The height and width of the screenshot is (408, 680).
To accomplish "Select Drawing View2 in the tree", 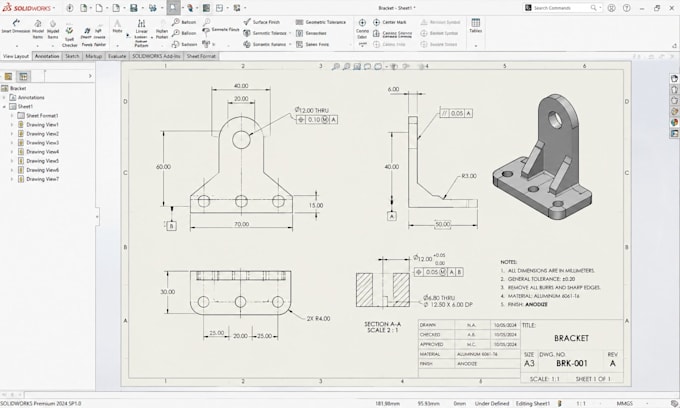I will pos(38,134).
